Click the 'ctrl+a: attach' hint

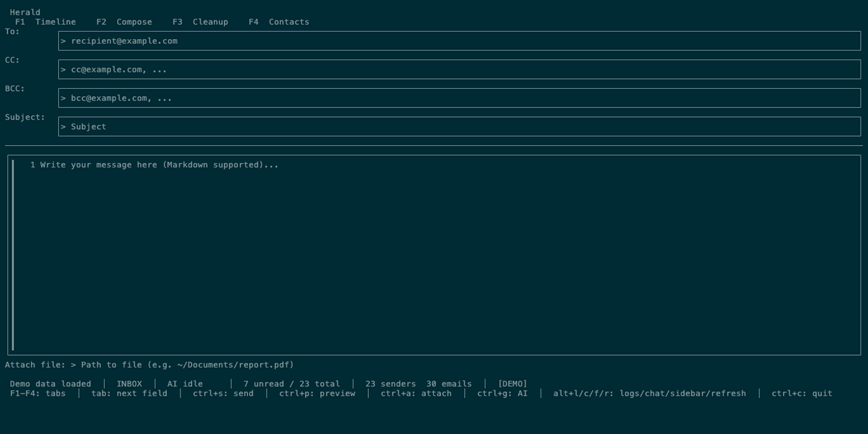(416, 393)
